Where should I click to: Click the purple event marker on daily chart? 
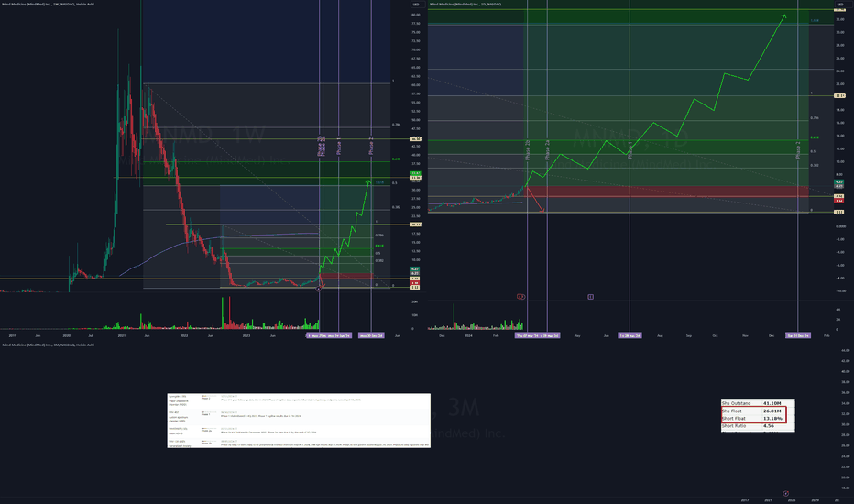coord(590,297)
